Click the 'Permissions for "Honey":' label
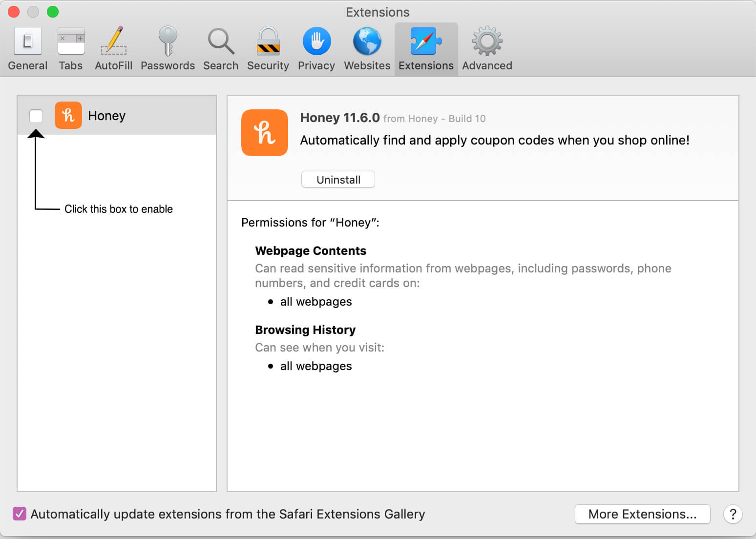 (310, 223)
